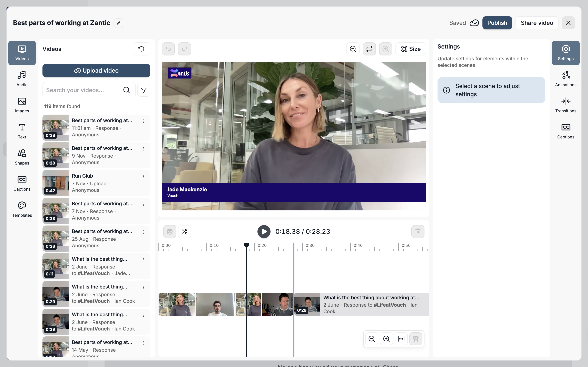Open the Animations settings tab
Screen dimensions: 588x367
565,79
